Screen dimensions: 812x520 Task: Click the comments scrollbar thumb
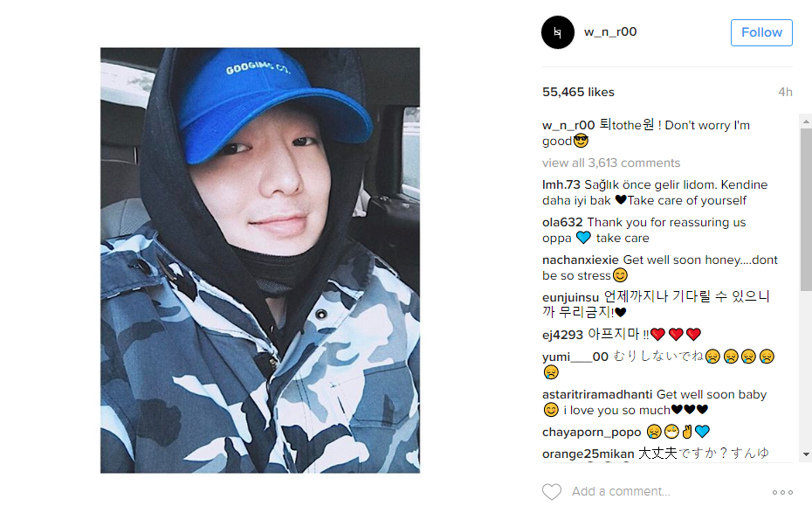click(806, 210)
